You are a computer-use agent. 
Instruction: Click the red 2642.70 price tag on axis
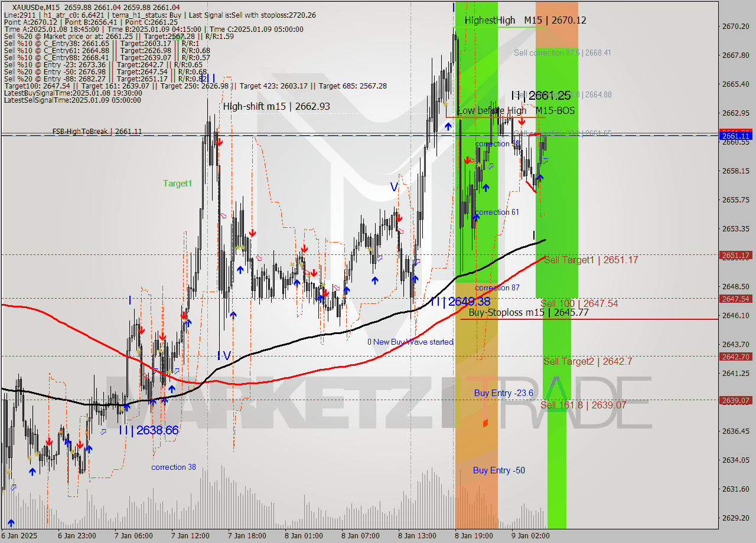[x=735, y=356]
